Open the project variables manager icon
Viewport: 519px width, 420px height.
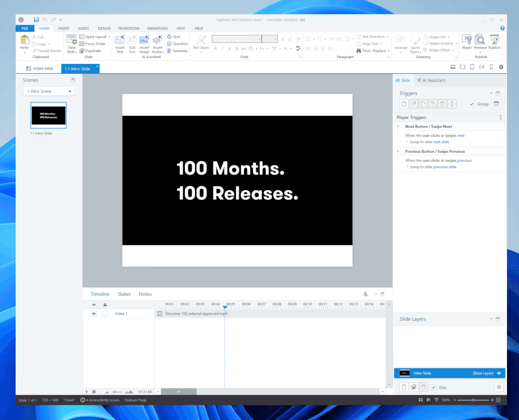coord(496,104)
